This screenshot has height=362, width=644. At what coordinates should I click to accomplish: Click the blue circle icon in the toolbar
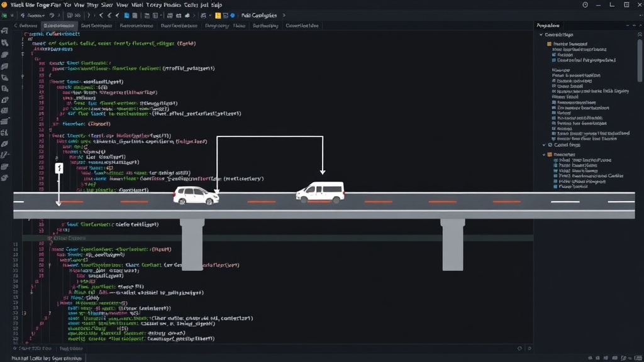(x=233, y=16)
